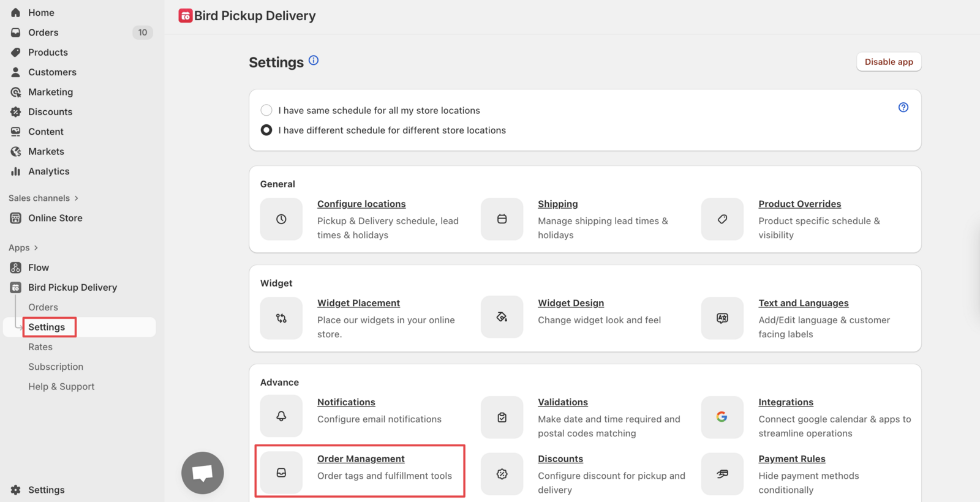Open the Order Management link

361,459
